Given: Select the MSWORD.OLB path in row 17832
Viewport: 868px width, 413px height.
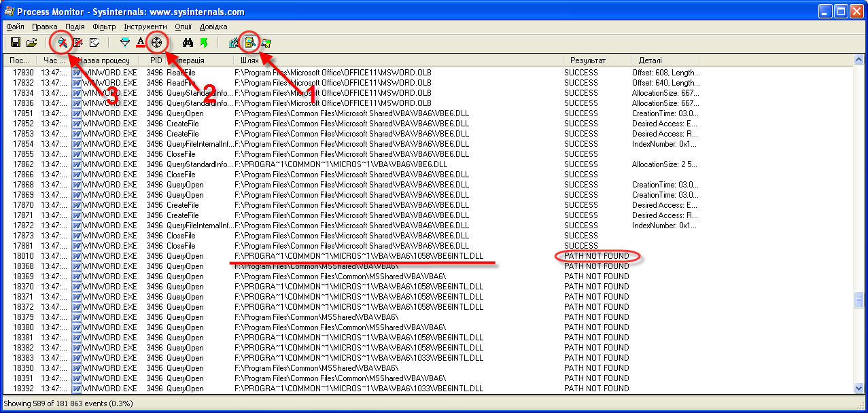Looking at the screenshot, I should pyautogui.click(x=333, y=83).
